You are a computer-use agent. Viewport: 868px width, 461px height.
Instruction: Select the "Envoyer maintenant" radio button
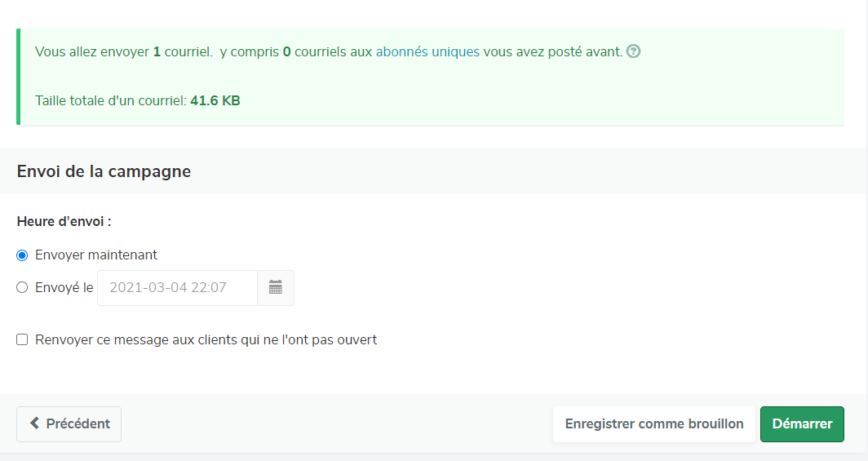(22, 255)
